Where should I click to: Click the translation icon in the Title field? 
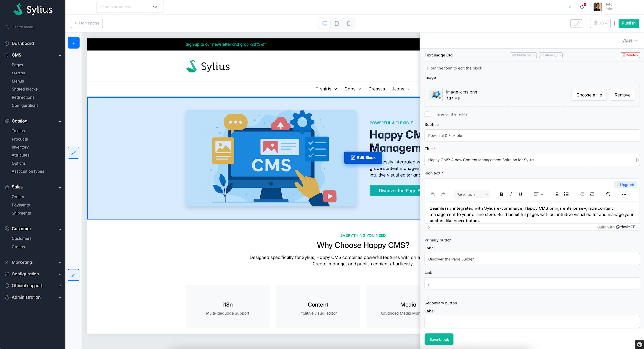(x=637, y=160)
